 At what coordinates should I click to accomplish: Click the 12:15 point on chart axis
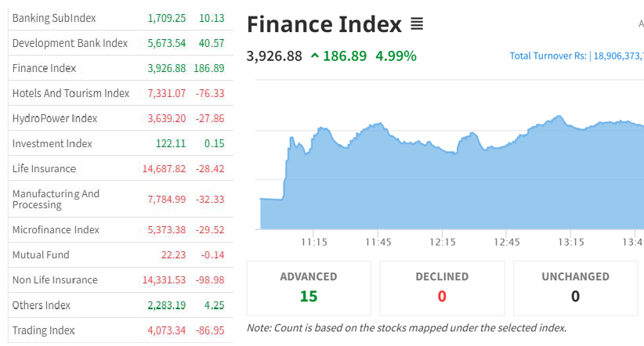click(443, 242)
